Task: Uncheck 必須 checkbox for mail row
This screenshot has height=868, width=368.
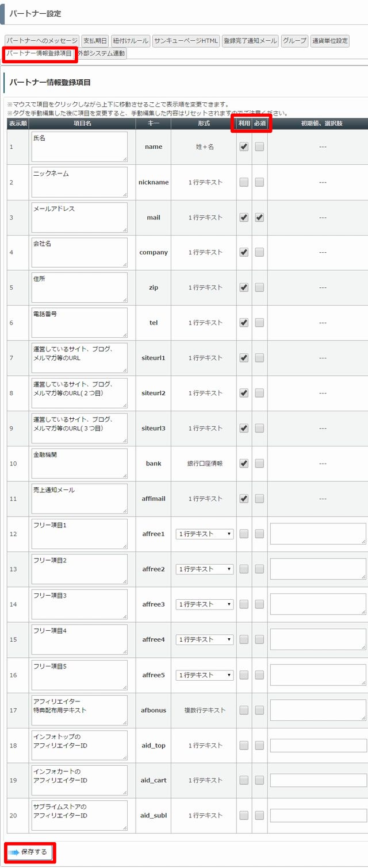Action: [259, 217]
